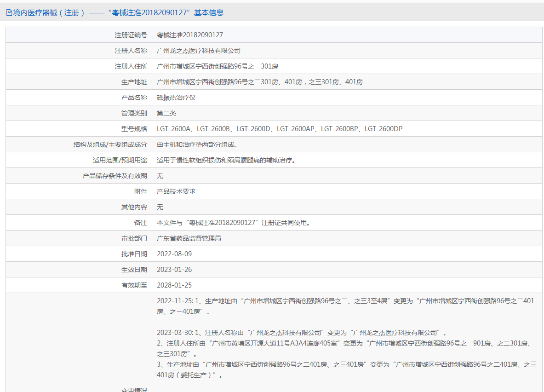Screen dimensions: 544x392
Task: Click the expiry date 2028-01-25
Action: [174, 285]
